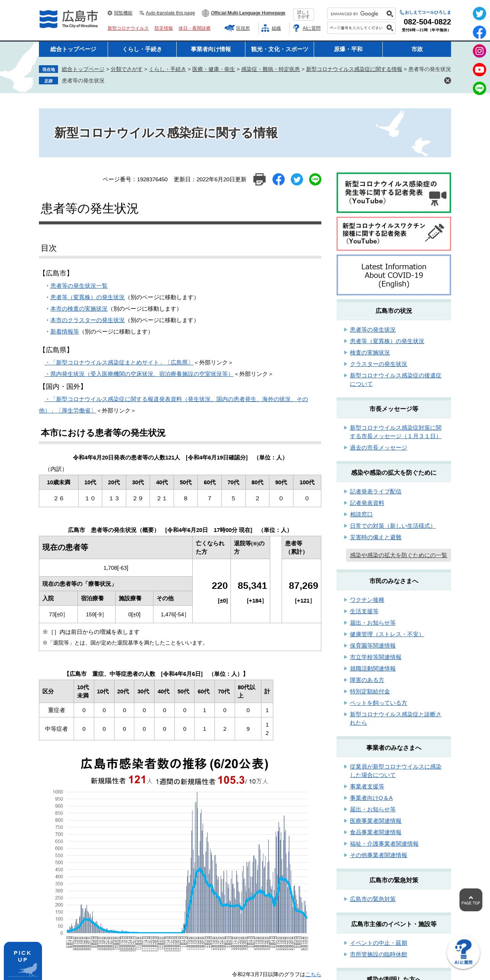490x980 pixels.
Task: Open the PICK UP panel with bird icon
Action: point(23,961)
